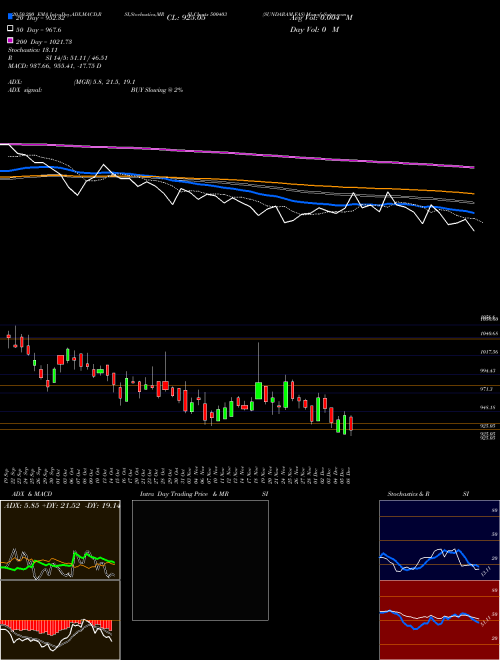The width and height of the screenshot is (500, 660).
Task: Click the ADX: 5.85 +DY: 21.52 readout
Action: point(62,506)
